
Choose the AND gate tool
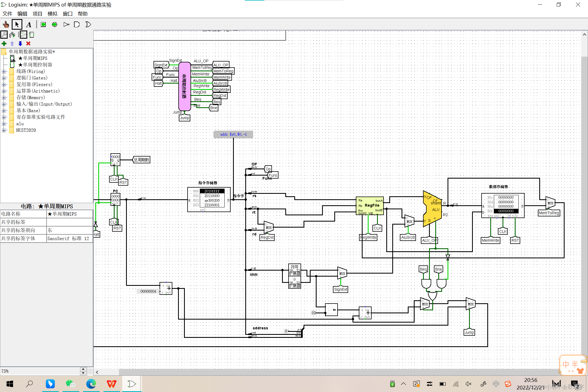[x=77, y=24]
